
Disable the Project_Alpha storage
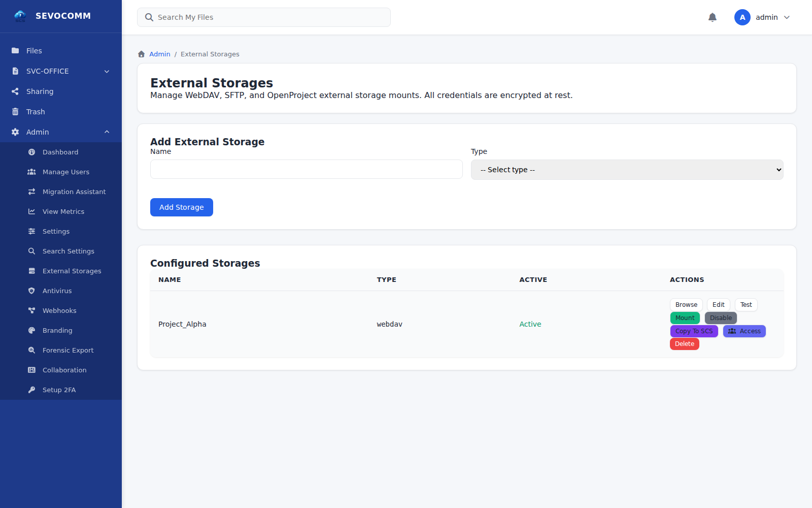[x=720, y=317]
